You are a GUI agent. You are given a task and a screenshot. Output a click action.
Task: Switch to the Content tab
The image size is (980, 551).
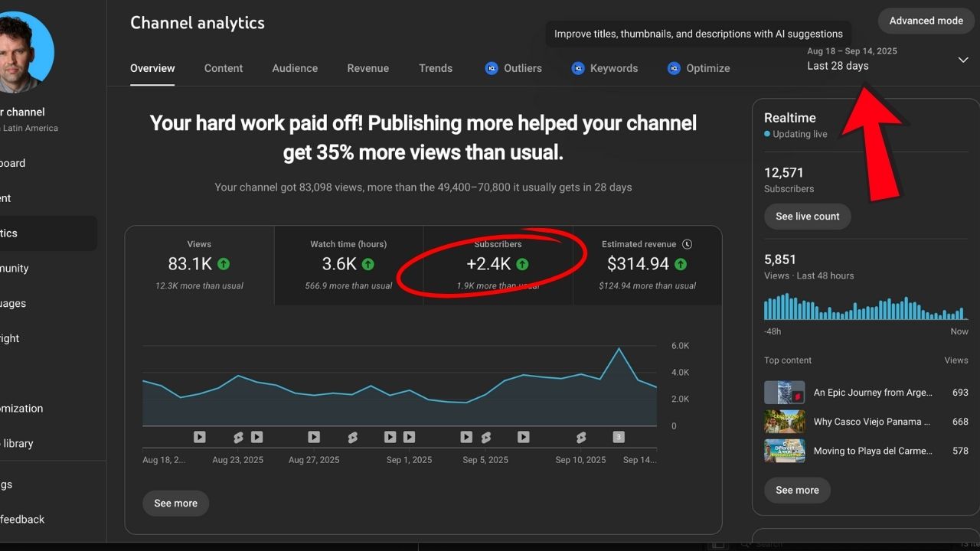point(224,68)
